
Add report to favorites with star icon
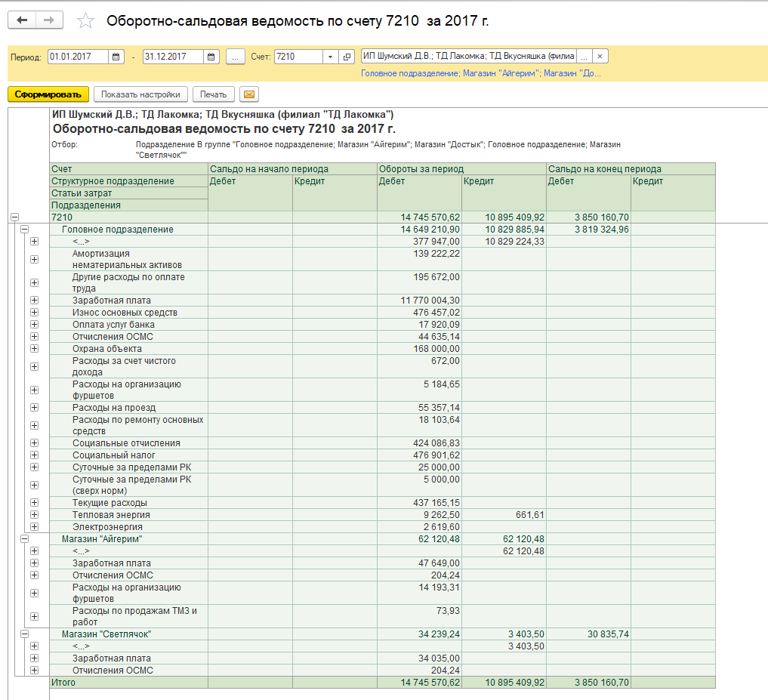[x=86, y=20]
